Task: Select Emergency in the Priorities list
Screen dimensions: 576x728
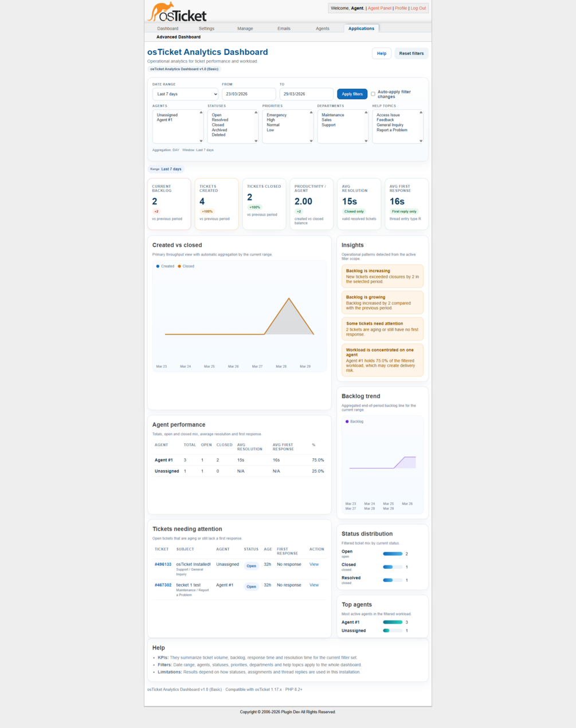Action: tap(276, 115)
